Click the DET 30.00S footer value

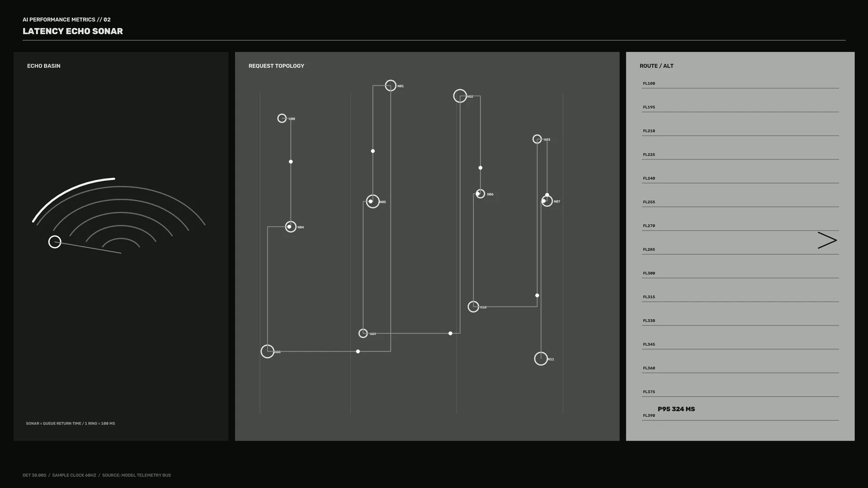34,475
